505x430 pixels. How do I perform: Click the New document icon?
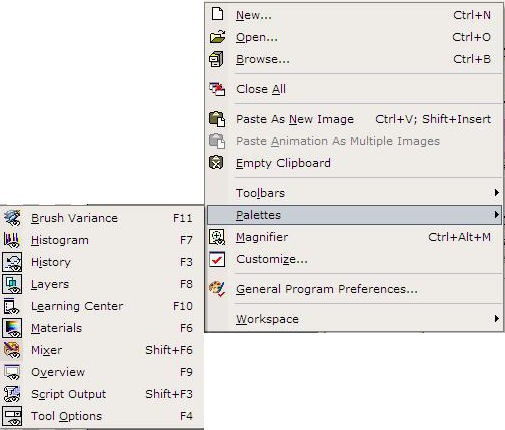(217, 14)
